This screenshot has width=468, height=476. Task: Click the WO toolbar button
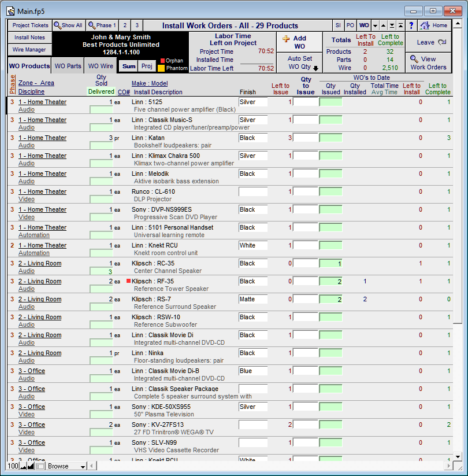pyautogui.click(x=364, y=25)
